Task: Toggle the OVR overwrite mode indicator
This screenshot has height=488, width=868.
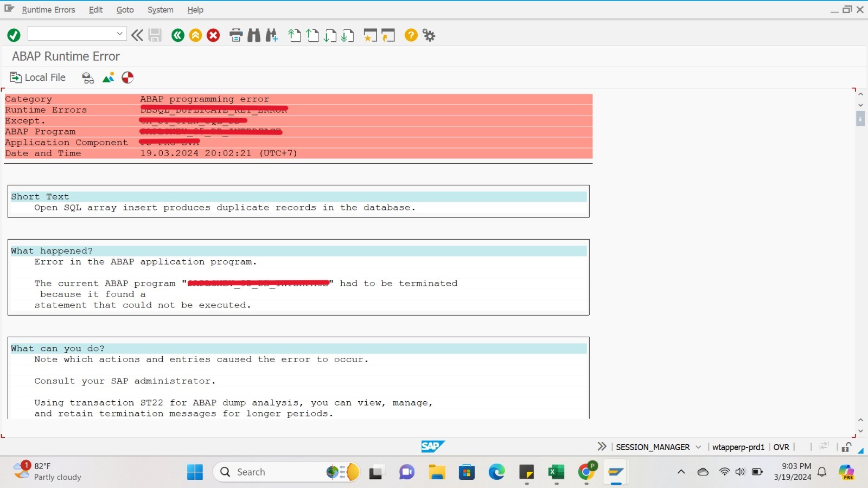Action: (781, 447)
